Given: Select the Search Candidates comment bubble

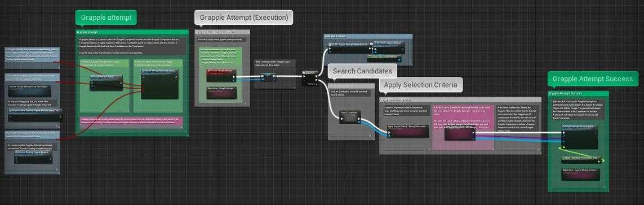Looking at the screenshot, I should [x=363, y=71].
